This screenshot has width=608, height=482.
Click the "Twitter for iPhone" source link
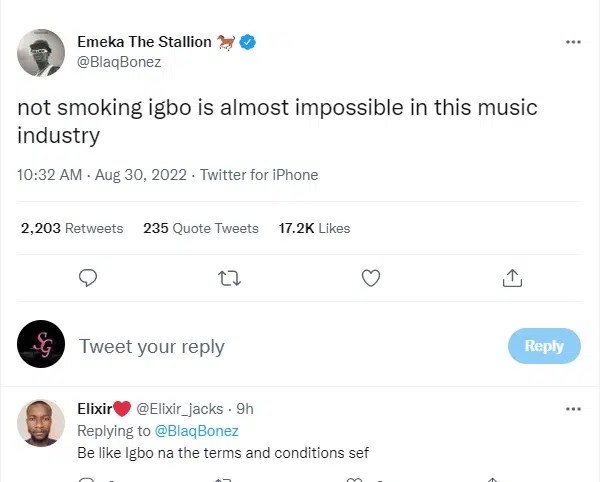tap(259, 175)
